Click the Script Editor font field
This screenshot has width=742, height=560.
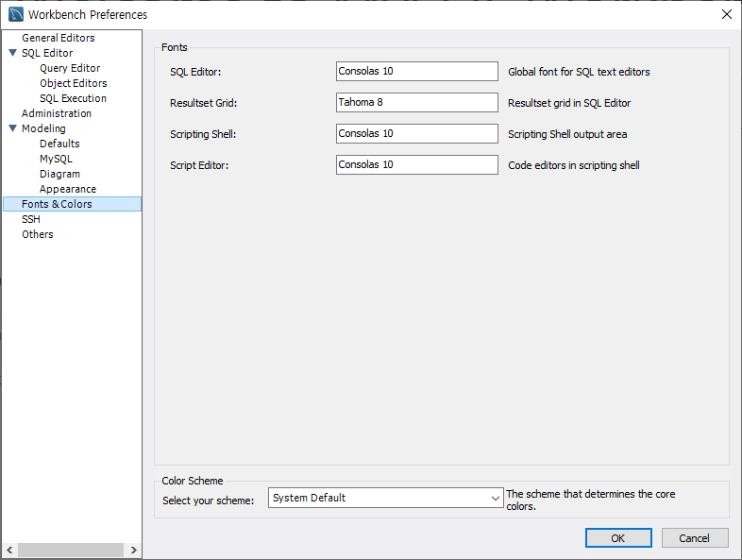(417, 164)
